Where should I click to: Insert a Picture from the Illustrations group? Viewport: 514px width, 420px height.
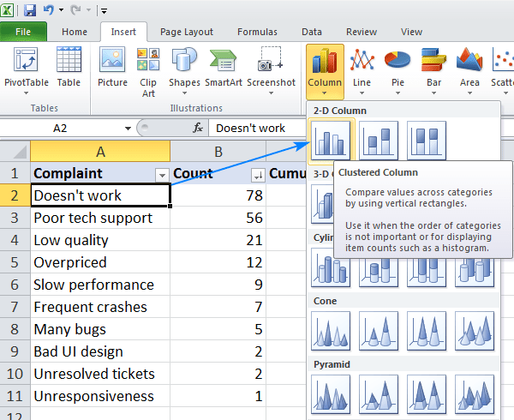pos(112,69)
